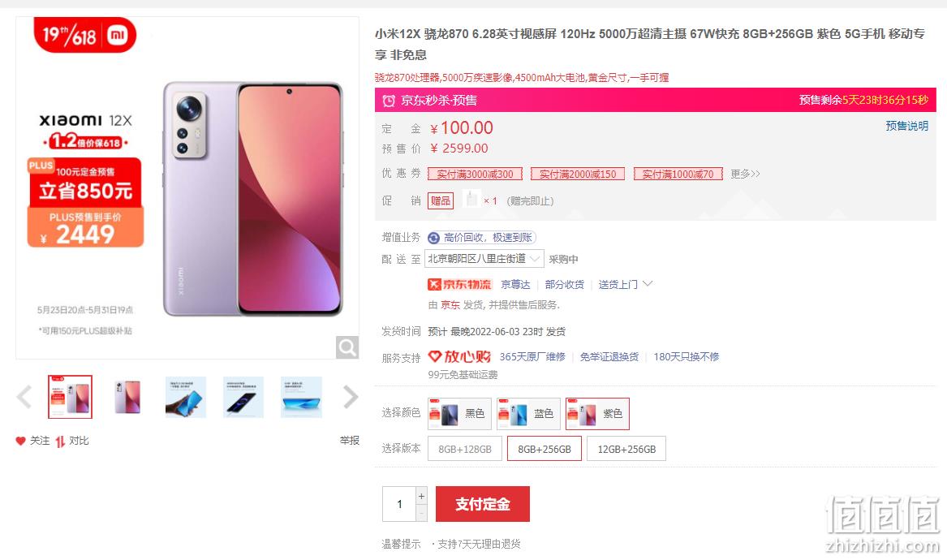Viewport: 947px width, 560px height.
Task: Show next thumbnails with right arrow
Action: click(351, 397)
